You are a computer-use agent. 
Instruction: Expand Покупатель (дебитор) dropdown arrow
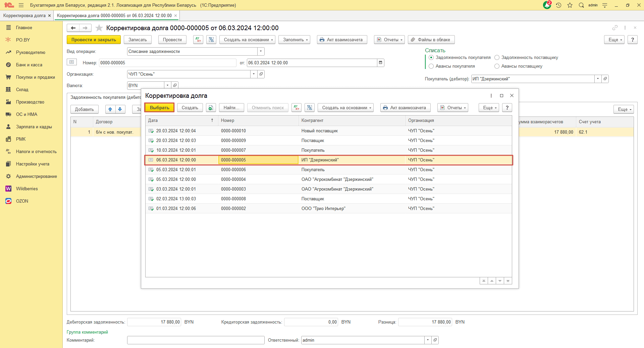(598, 79)
